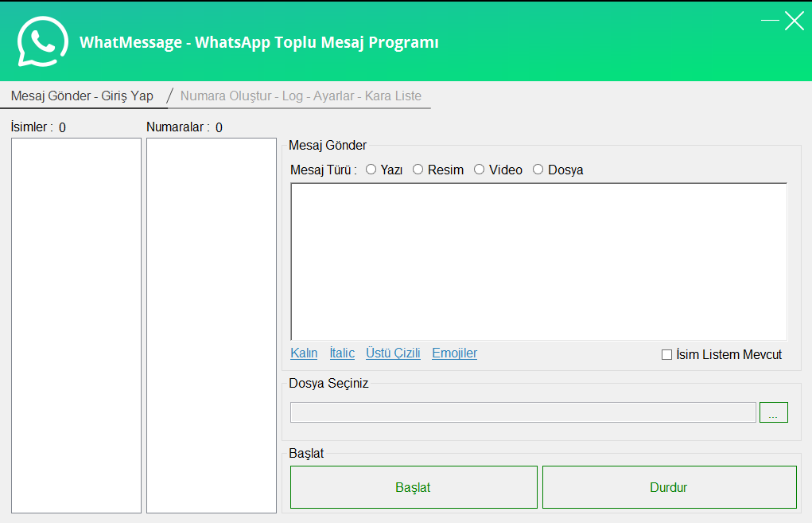The width and height of the screenshot is (812, 523).
Task: Click the Dosya Seçiniz file path field
Action: pyautogui.click(x=523, y=412)
